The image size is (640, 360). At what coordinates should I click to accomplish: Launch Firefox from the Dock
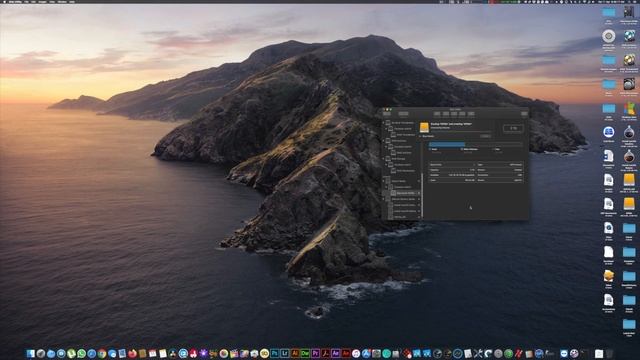click(132, 353)
